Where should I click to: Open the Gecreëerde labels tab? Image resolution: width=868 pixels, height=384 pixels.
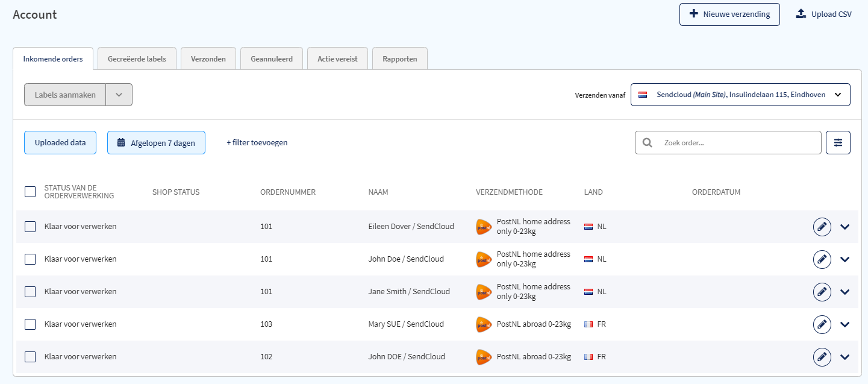[x=137, y=59]
